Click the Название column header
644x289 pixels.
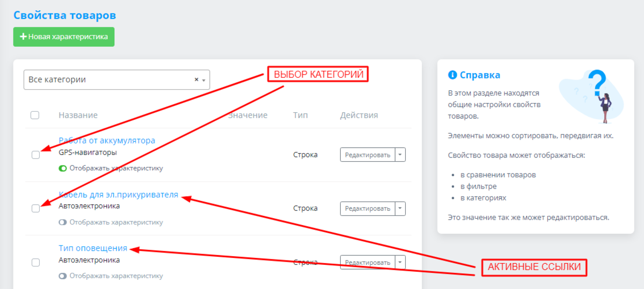point(78,115)
